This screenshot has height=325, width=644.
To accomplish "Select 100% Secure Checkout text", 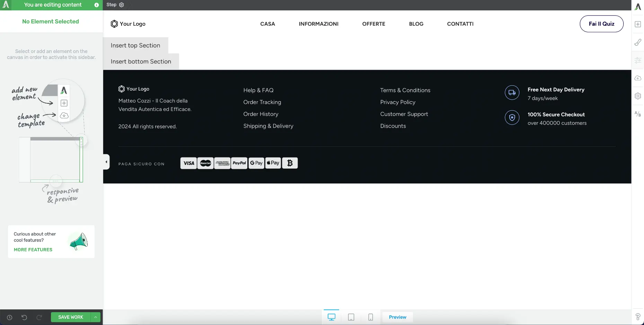I will point(556,114).
